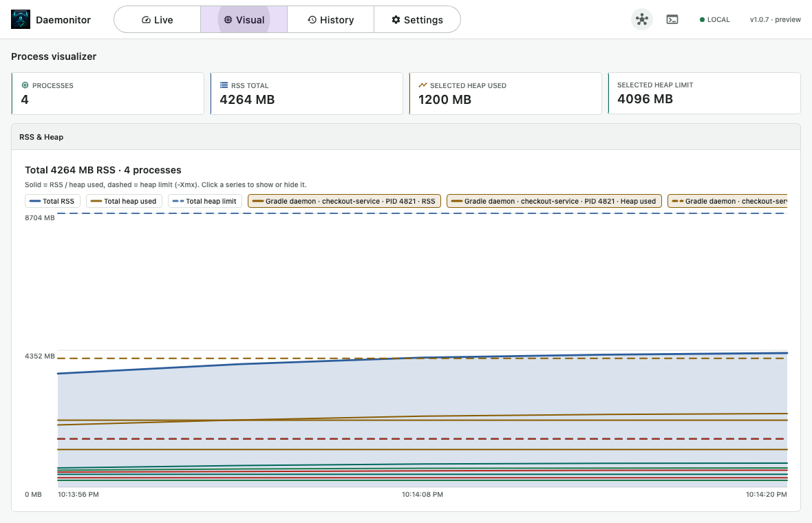Click the 0 MB axis label

click(33, 495)
